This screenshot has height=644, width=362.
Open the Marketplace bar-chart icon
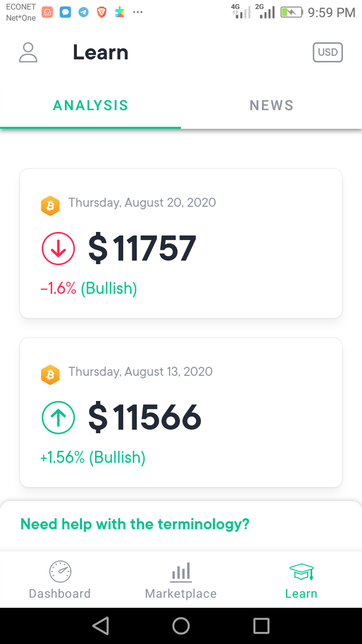point(181,572)
